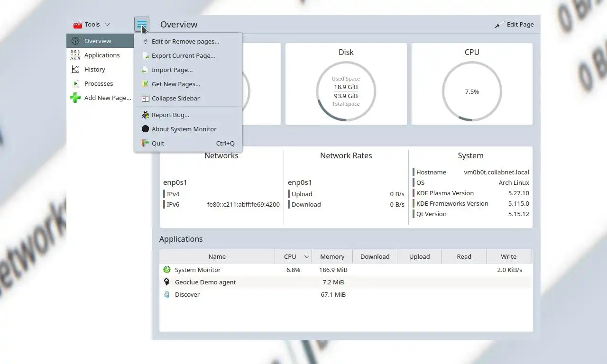Click the 7.5% CPU value

point(472,91)
